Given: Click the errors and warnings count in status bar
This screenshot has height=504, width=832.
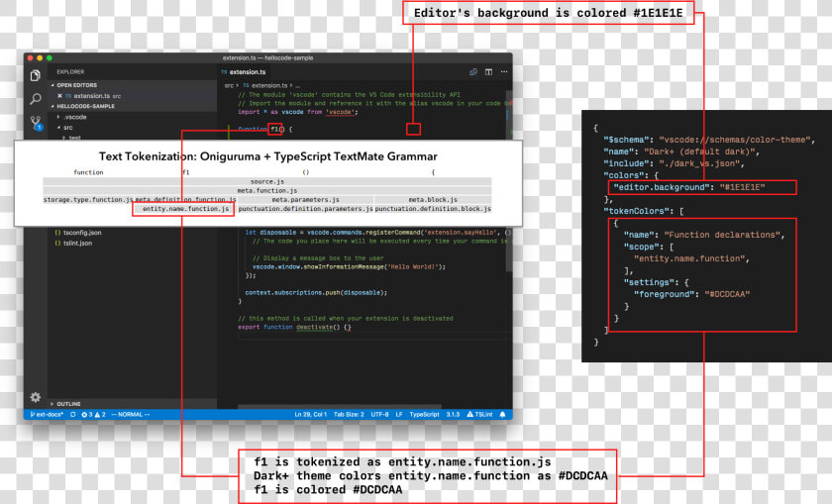Looking at the screenshot, I should click(93, 414).
